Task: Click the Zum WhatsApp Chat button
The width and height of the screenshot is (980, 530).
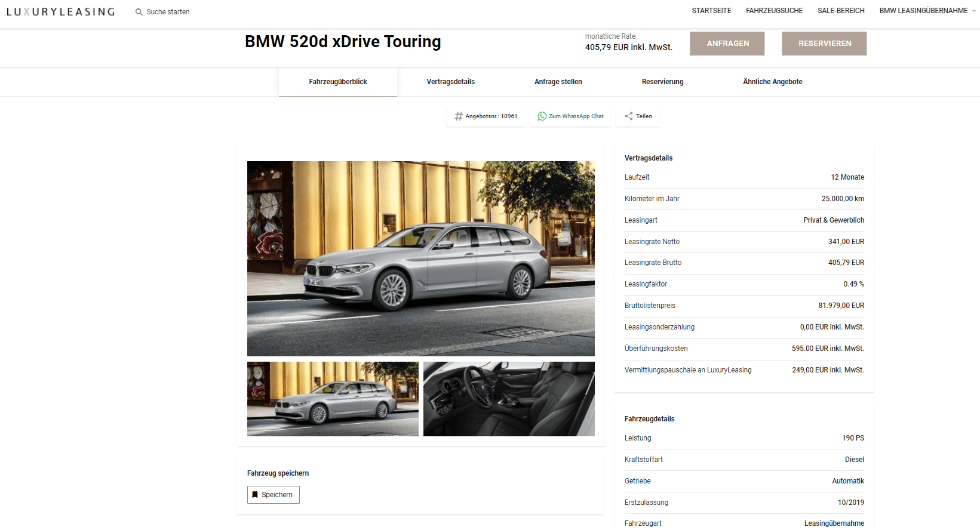Action: click(570, 116)
